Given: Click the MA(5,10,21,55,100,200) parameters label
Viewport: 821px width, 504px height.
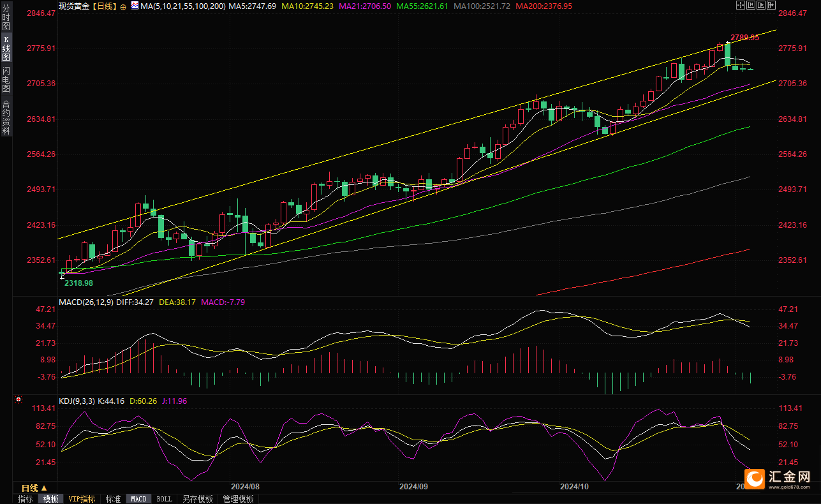Looking at the screenshot, I should (183, 6).
